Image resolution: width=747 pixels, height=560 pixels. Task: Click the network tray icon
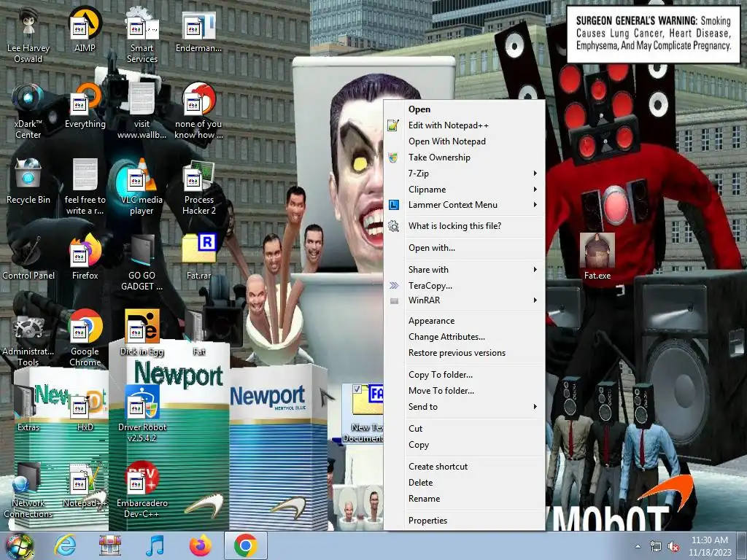(x=656, y=547)
